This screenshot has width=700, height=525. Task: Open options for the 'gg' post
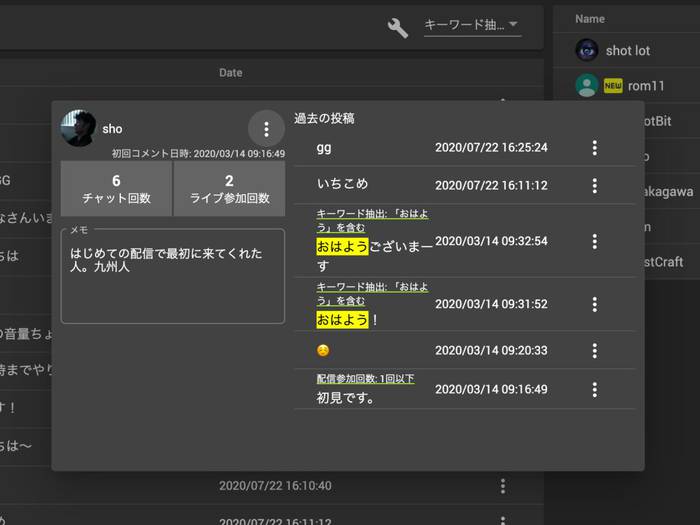(594, 148)
